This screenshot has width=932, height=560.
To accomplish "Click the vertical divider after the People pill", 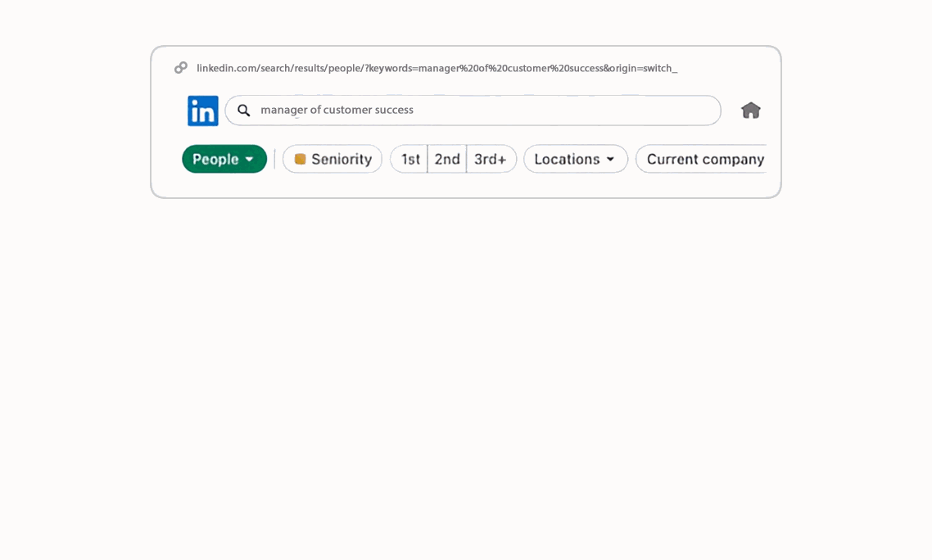I will [x=275, y=159].
